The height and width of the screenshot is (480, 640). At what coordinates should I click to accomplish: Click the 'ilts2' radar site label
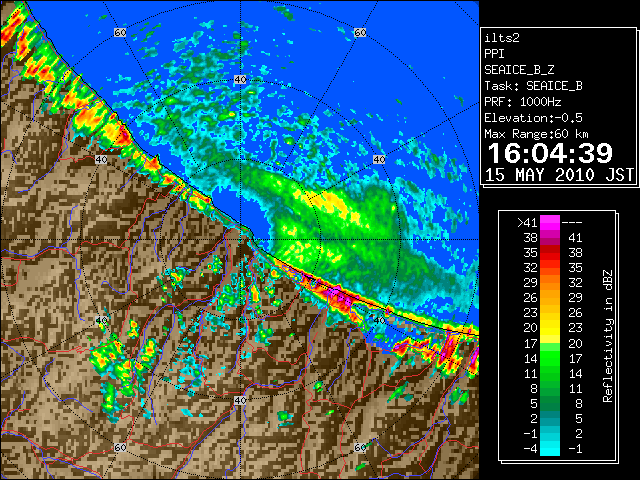[502, 38]
